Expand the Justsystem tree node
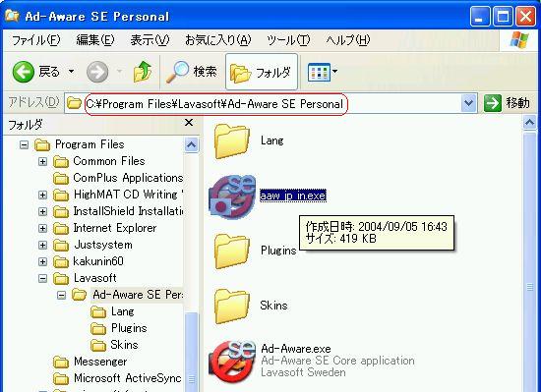 [42, 245]
